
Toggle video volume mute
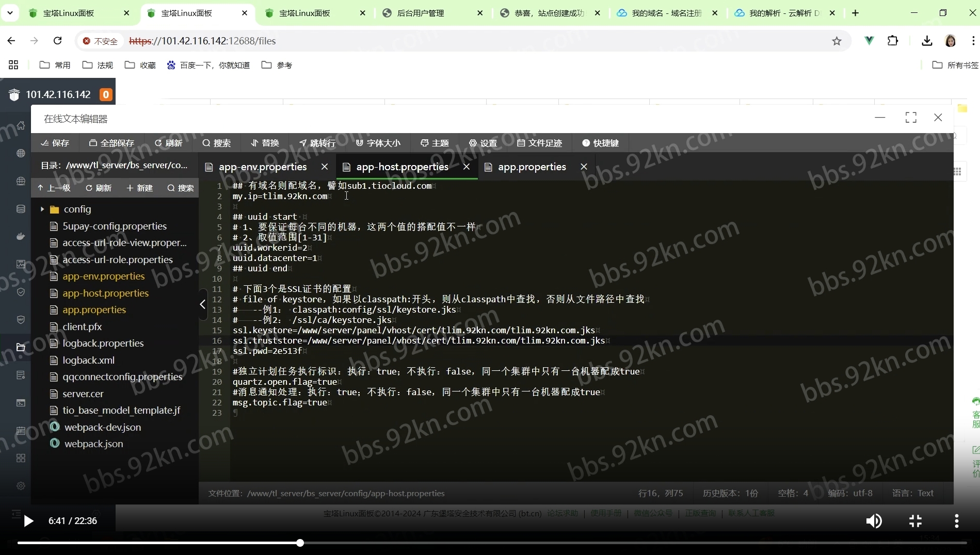(874, 521)
